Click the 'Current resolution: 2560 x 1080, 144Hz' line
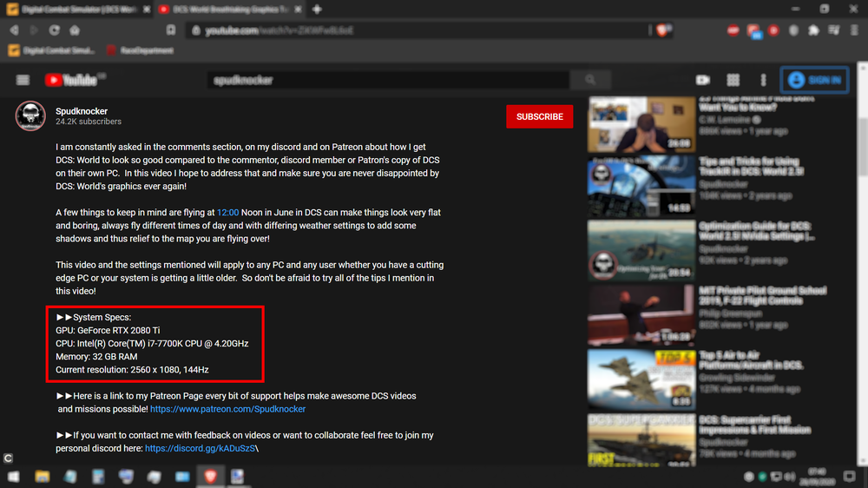868x488 pixels. click(x=132, y=370)
